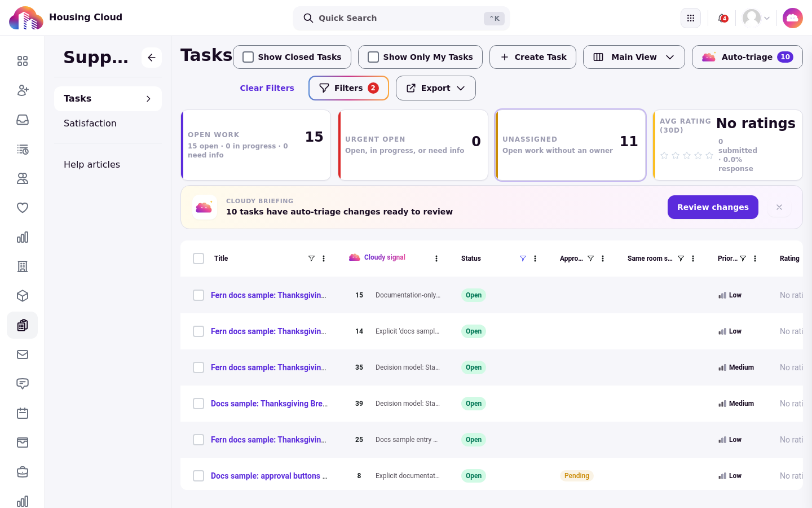The width and height of the screenshot is (812, 508).
Task: Open the scheduled list sidebar icon
Action: [23, 149]
